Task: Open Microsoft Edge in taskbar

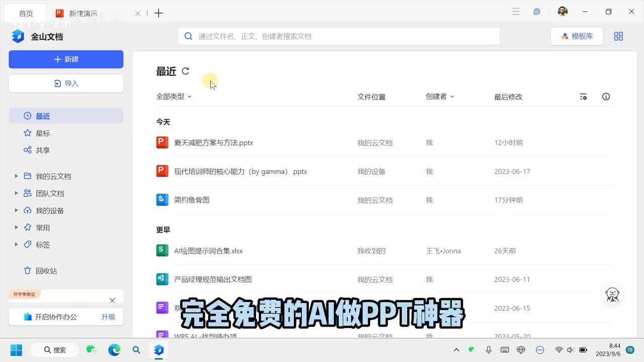Action: pos(114,350)
